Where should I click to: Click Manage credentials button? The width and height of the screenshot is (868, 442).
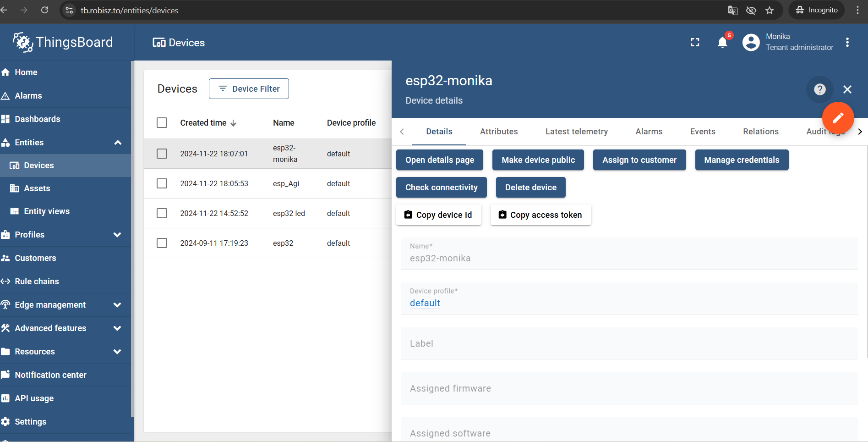(742, 160)
